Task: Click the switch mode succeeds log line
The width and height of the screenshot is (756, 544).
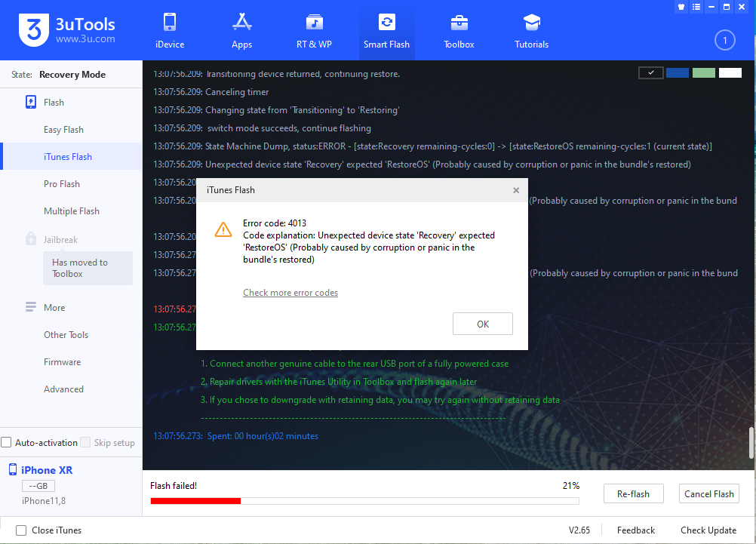Action: click(263, 128)
